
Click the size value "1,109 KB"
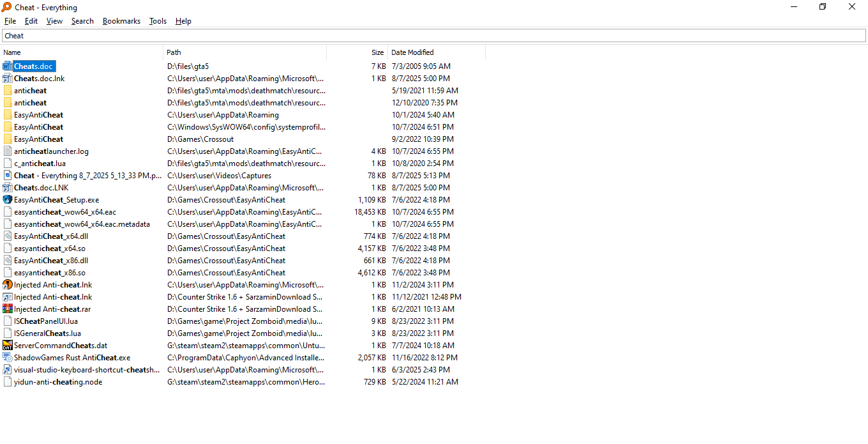pos(372,200)
